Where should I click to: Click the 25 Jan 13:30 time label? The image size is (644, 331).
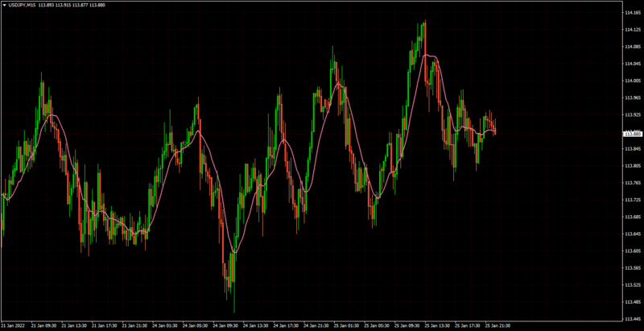pos(436,325)
